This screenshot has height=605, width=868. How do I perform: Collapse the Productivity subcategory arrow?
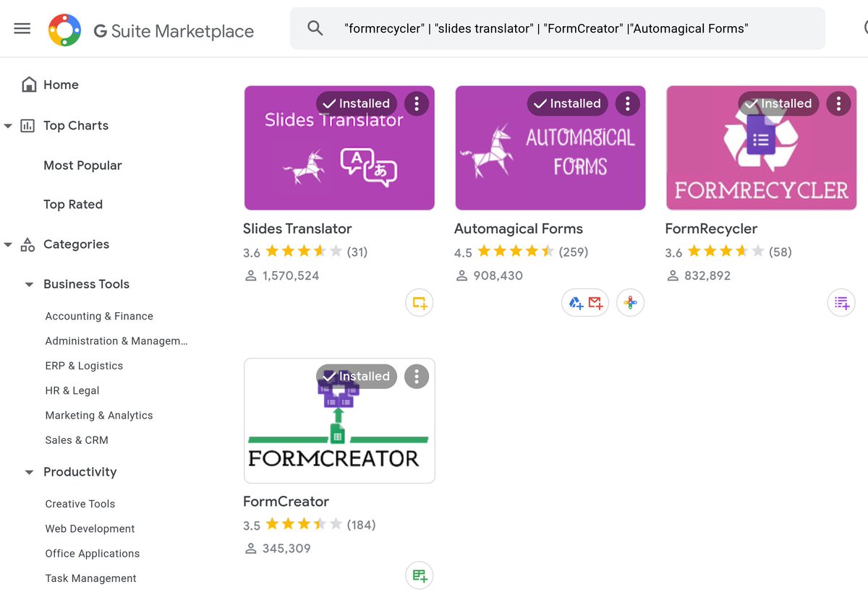tap(29, 473)
